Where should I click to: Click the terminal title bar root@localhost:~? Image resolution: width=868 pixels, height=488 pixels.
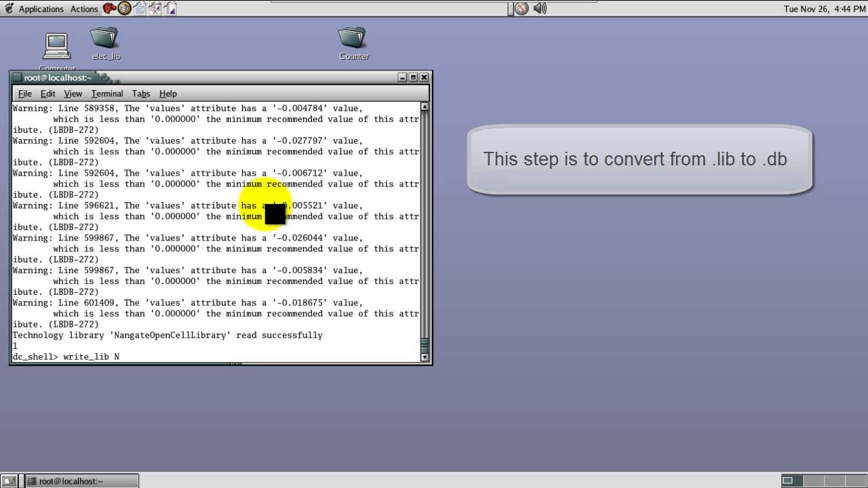point(58,77)
